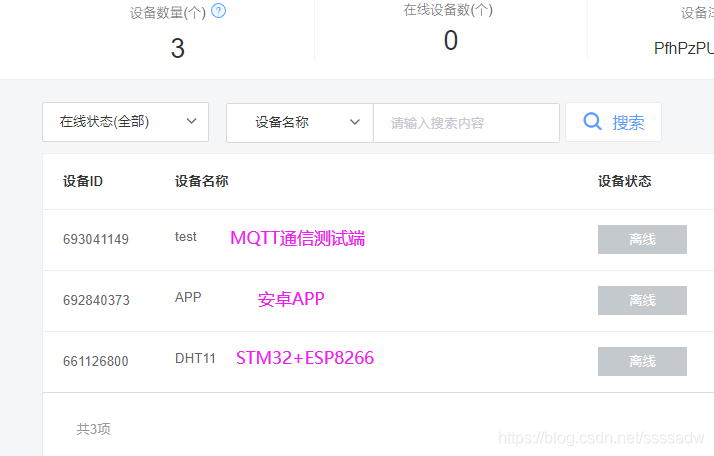Select device ID 693041149

[96, 239]
